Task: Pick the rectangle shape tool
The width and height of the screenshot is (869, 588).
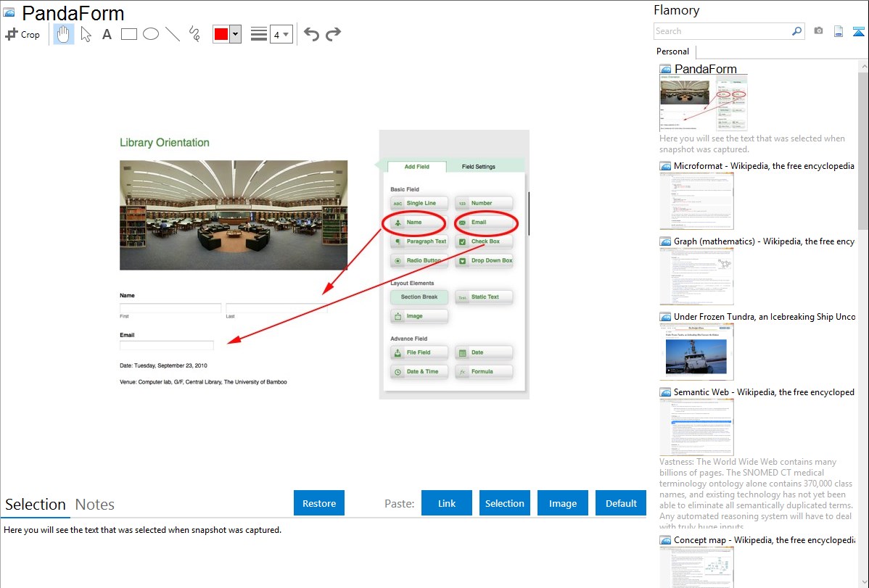Action: (128, 34)
